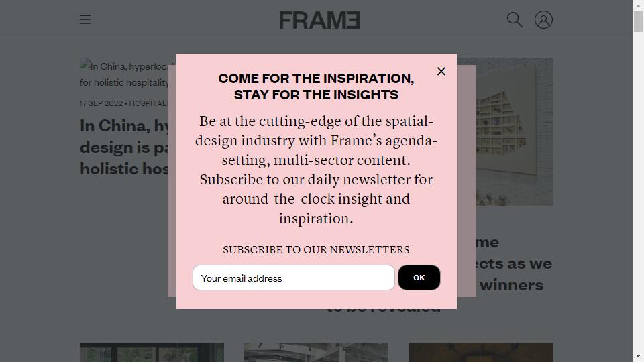
Task: Click the vertical scrollbar thumb
Action: coord(638,21)
